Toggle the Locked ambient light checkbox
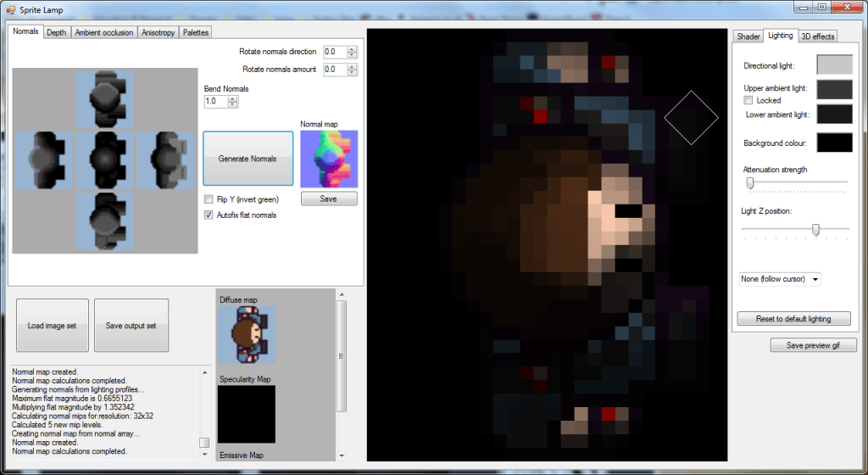 pos(748,100)
